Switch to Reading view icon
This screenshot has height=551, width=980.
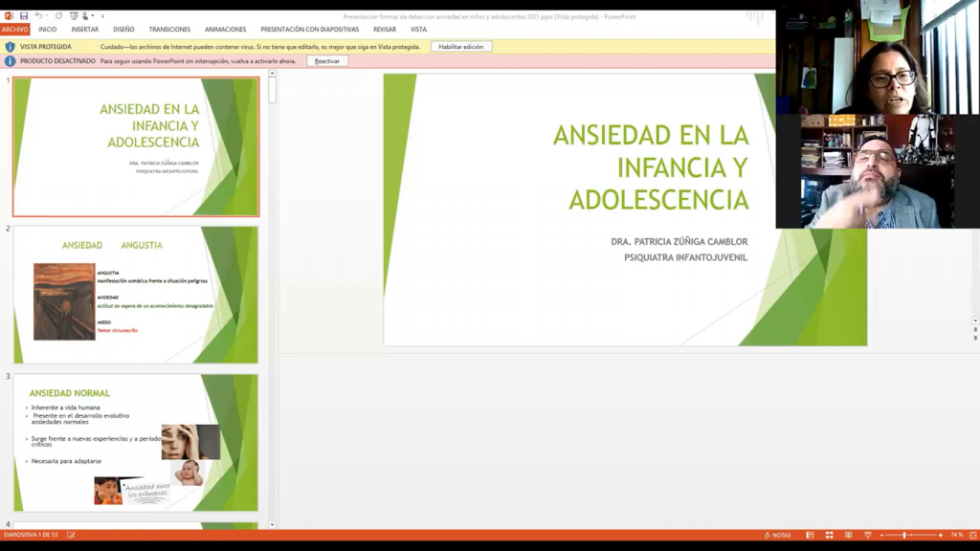coord(848,535)
